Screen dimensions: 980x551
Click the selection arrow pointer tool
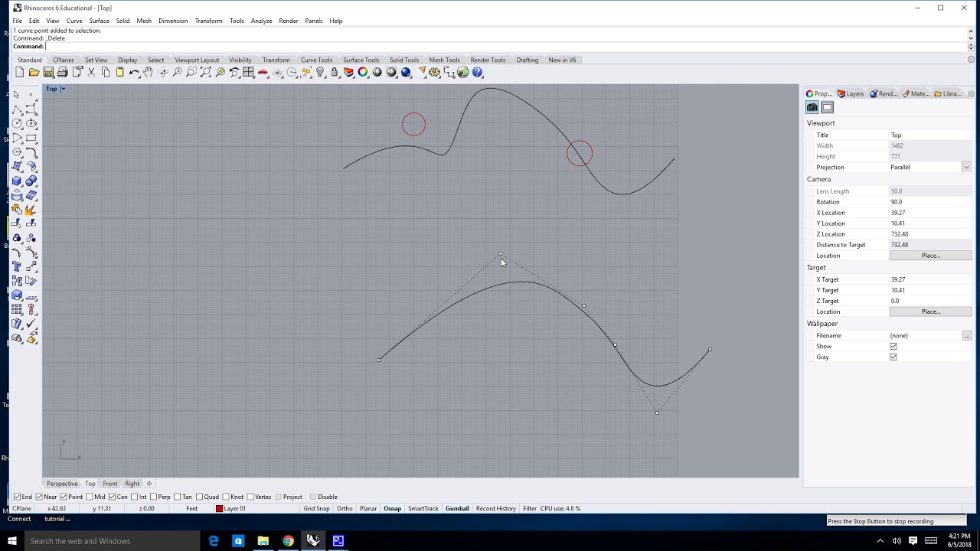(x=17, y=94)
